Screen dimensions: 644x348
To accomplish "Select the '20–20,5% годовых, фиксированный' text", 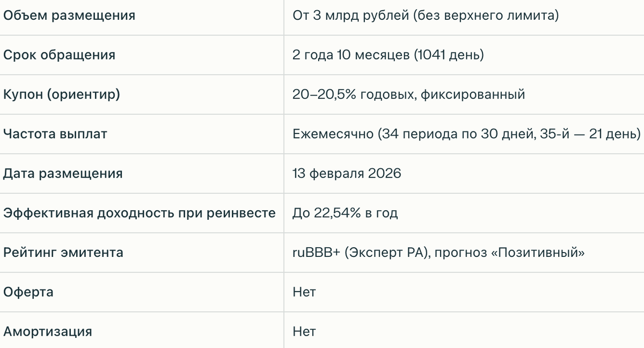I will (408, 94).
